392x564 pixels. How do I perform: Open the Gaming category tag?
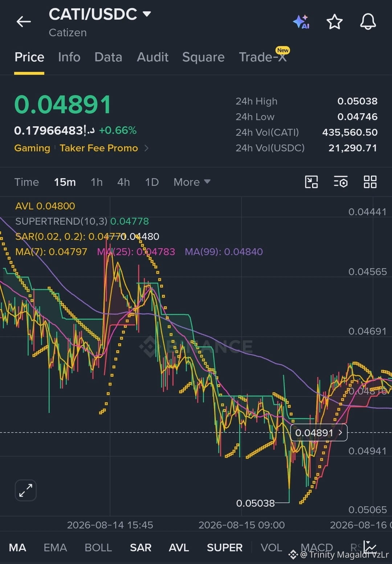(32, 148)
